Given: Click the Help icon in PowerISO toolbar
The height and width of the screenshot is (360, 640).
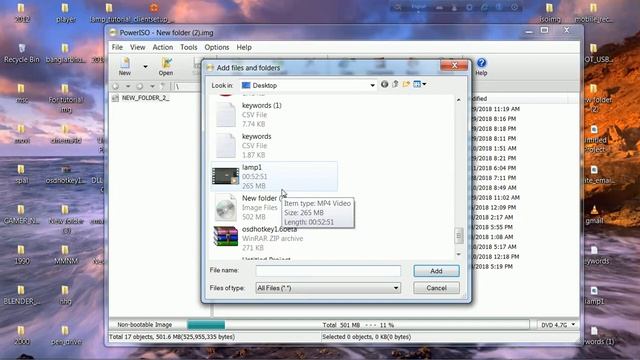Looking at the screenshot, I should click(481, 67).
